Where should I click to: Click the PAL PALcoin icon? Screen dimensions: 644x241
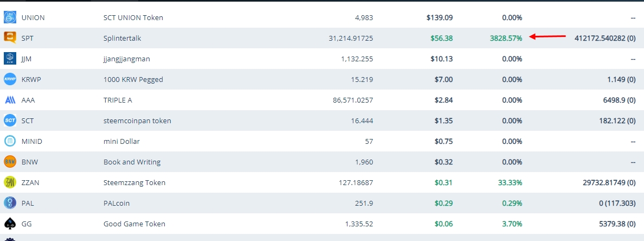coord(10,203)
